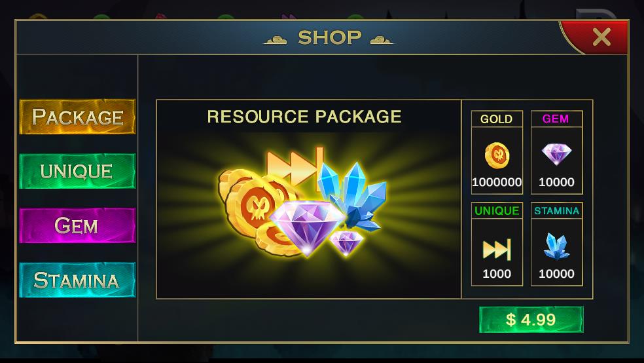The height and width of the screenshot is (363, 644).
Task: Buy the package for $ 4.99
Action: pyautogui.click(x=531, y=319)
